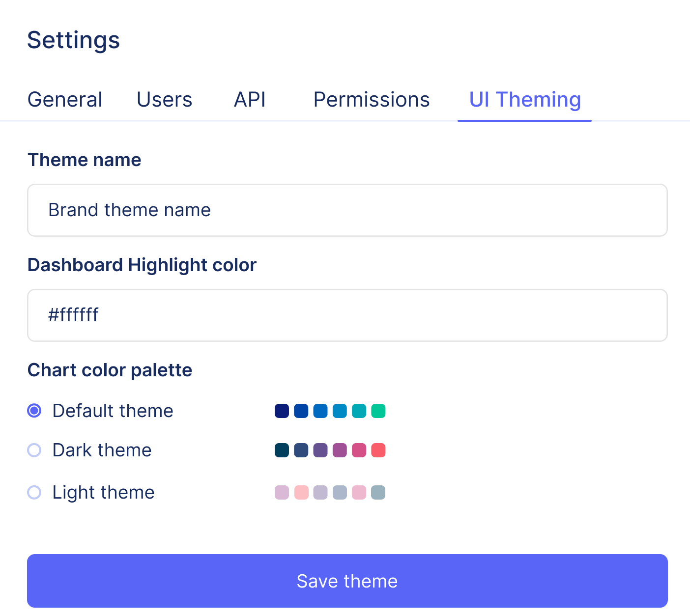Select the Default theme radio button

(34, 411)
